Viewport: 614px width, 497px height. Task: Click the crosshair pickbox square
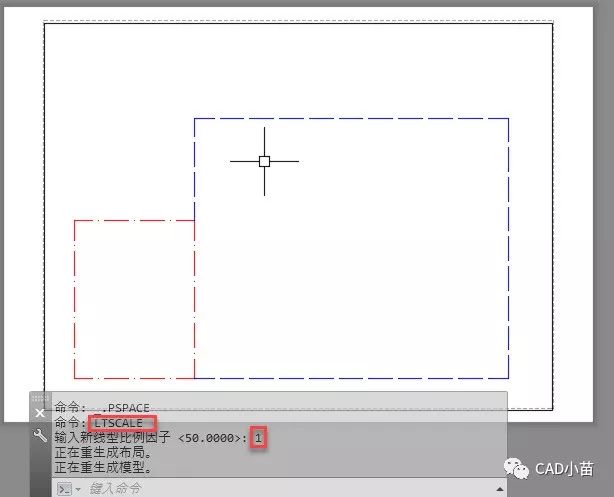(x=264, y=161)
